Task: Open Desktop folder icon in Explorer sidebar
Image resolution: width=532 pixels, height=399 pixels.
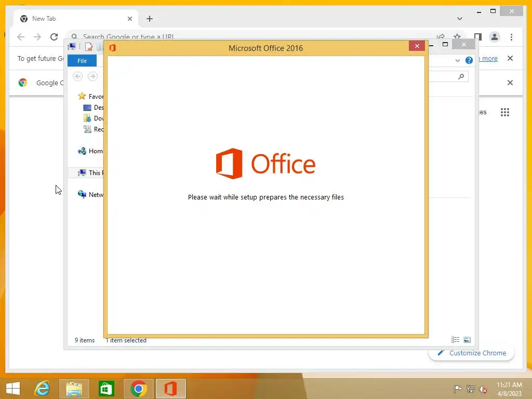Action: tap(87, 108)
